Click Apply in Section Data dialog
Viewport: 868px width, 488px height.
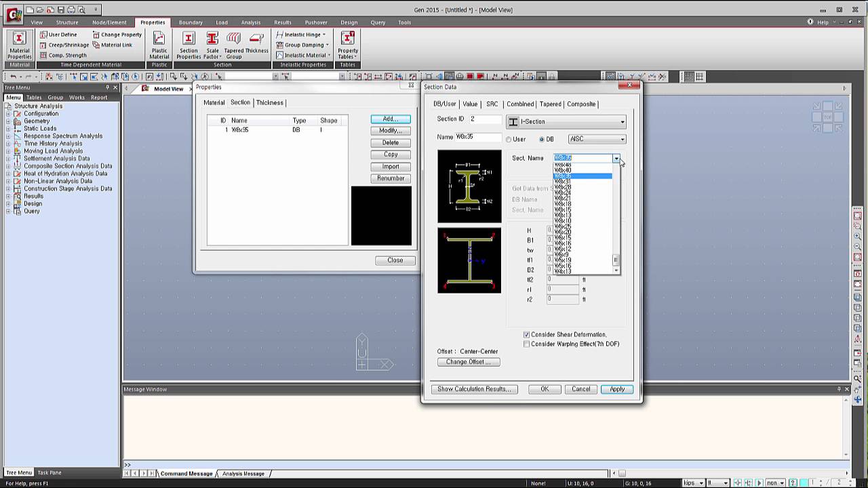[x=617, y=389]
